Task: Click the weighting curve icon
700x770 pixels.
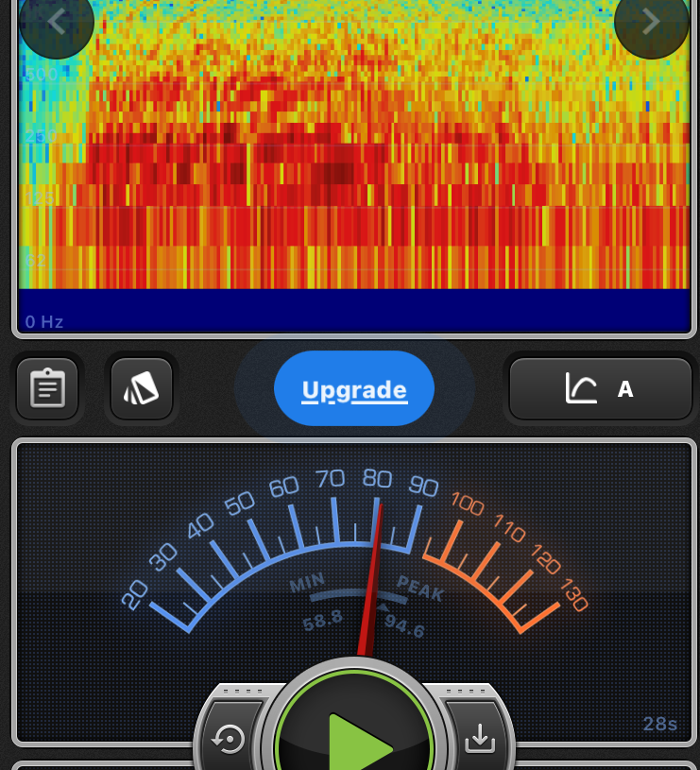Action: coord(581,388)
